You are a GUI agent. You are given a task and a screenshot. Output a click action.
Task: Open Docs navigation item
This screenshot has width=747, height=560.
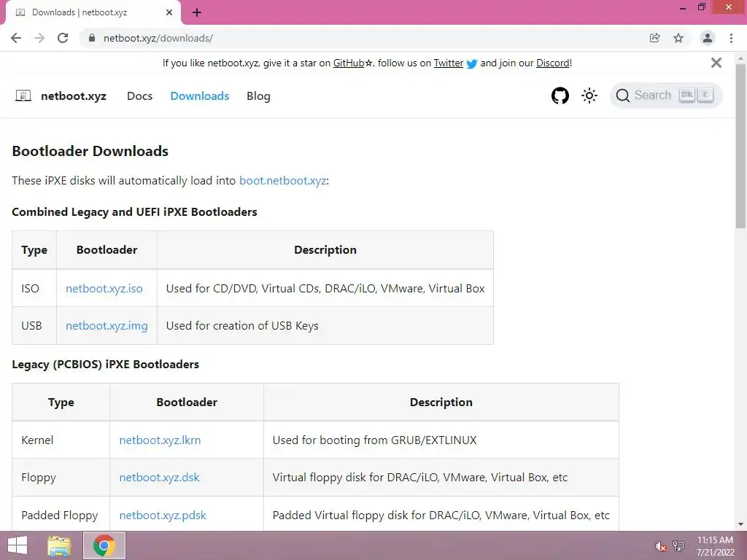coord(139,96)
